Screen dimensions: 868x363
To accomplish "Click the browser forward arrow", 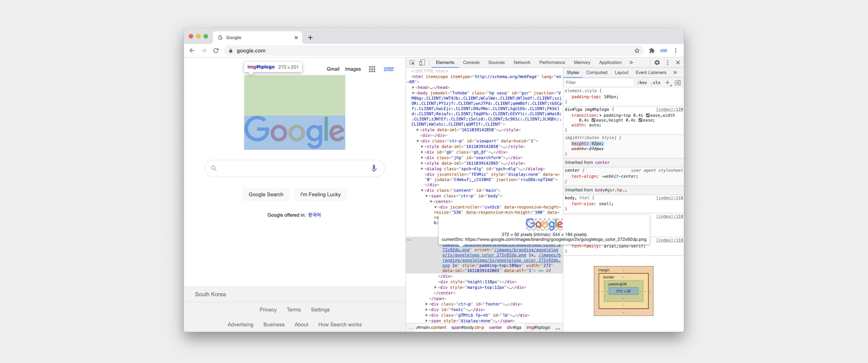I will point(204,51).
